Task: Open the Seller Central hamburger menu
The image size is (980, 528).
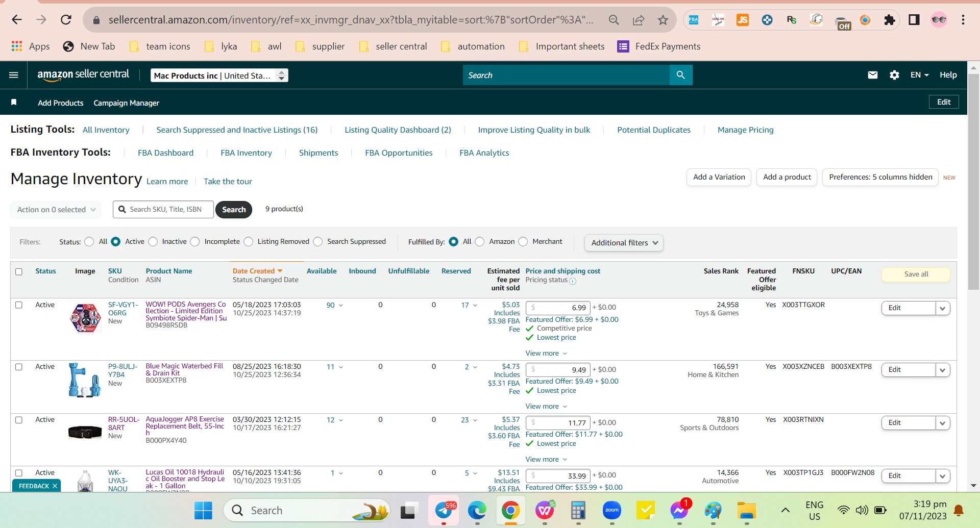Action: tap(14, 75)
